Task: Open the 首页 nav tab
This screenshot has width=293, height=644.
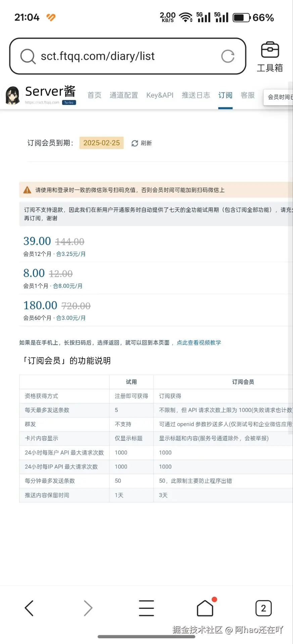Action: [94, 95]
